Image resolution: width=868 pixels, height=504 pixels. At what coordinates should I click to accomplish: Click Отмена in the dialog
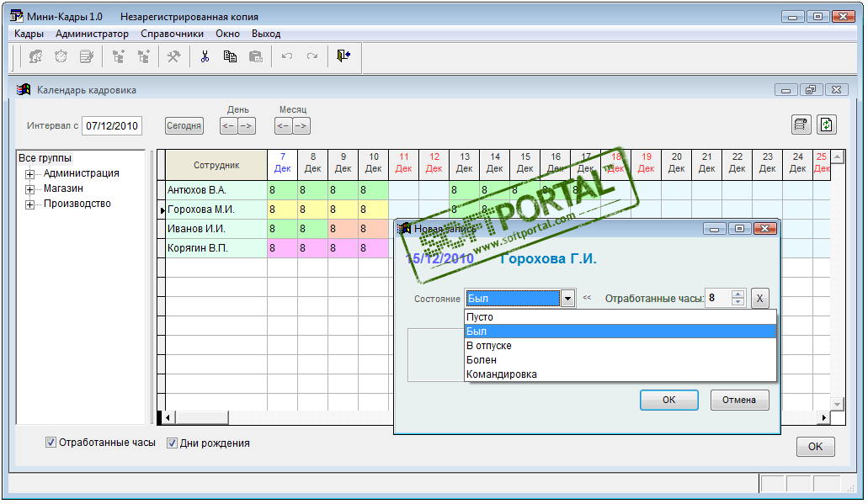point(739,400)
